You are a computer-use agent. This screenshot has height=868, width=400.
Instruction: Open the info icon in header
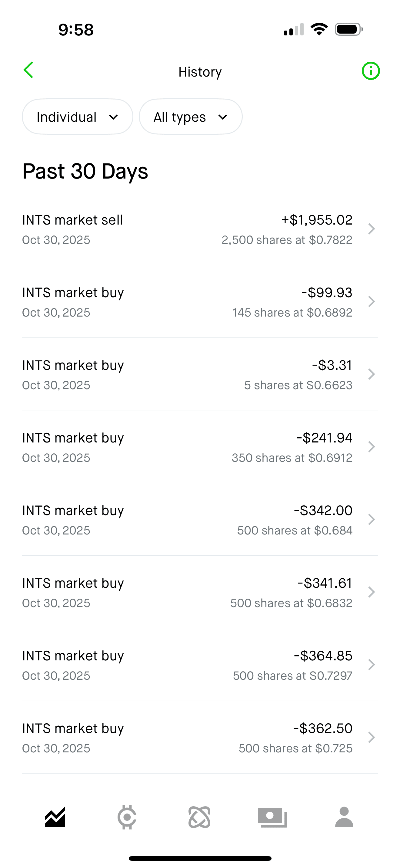370,71
